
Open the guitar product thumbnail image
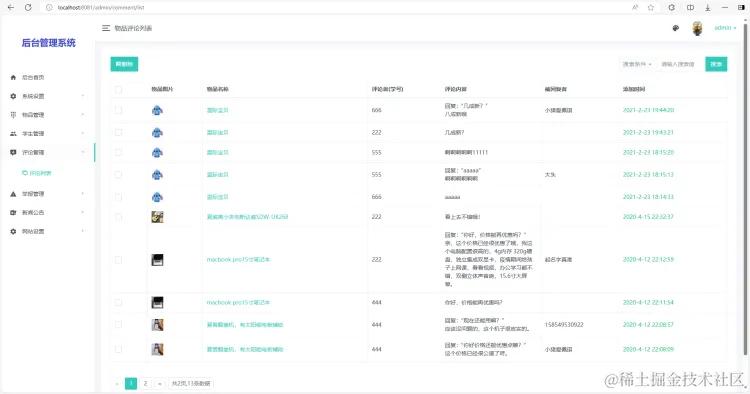(157, 217)
